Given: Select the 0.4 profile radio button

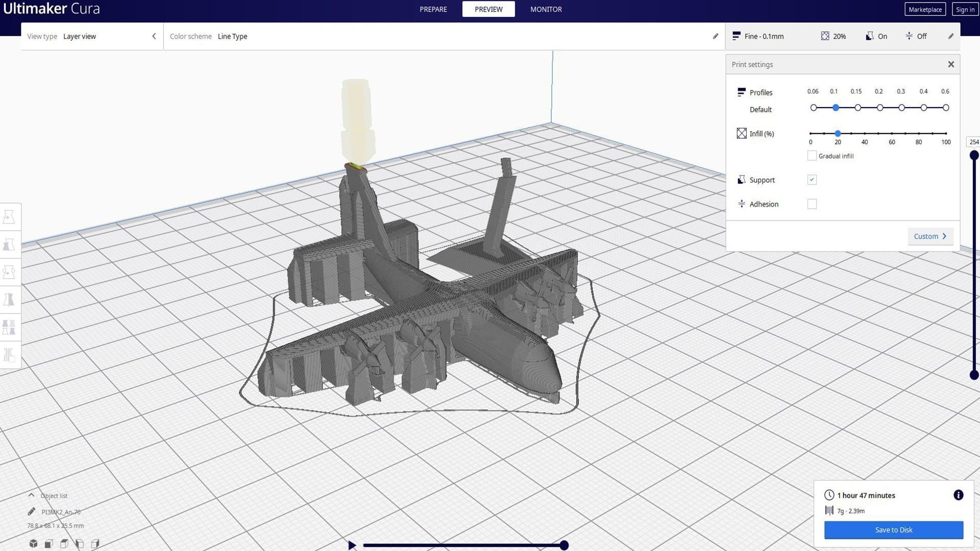Looking at the screenshot, I should [x=924, y=108].
